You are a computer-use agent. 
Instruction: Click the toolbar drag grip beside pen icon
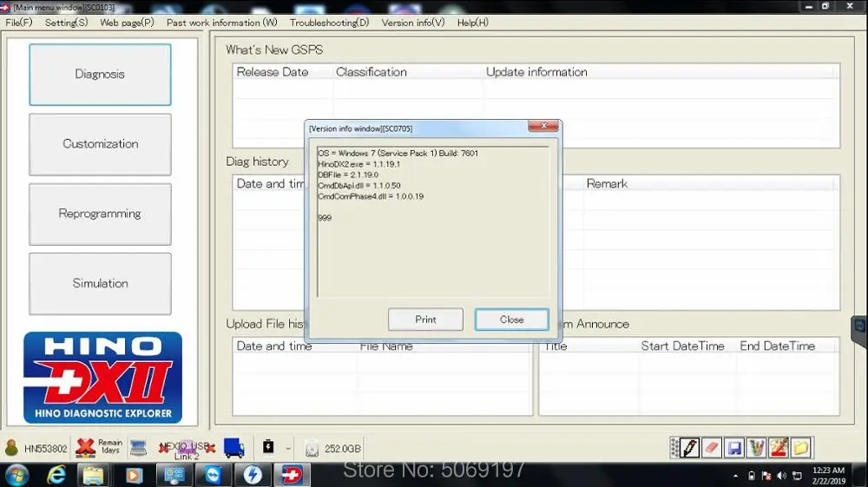[x=674, y=448]
